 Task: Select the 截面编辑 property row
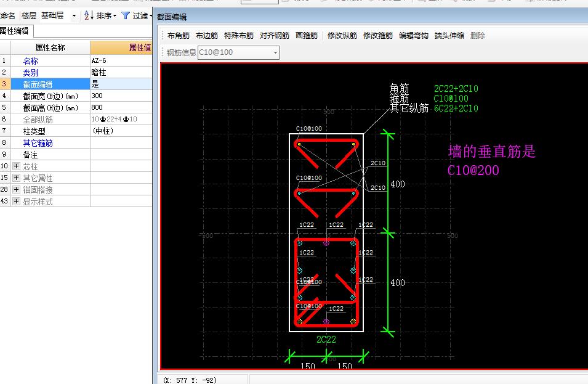pos(76,84)
